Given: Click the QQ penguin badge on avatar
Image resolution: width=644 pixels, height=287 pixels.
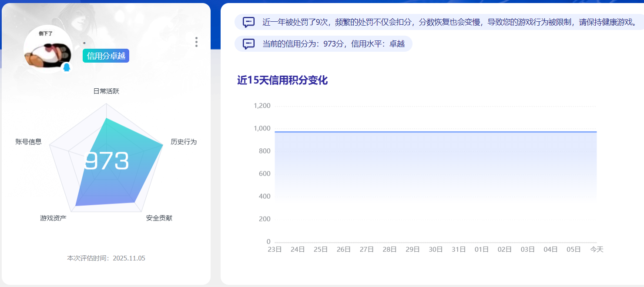Looking at the screenshot, I should coord(67,67).
